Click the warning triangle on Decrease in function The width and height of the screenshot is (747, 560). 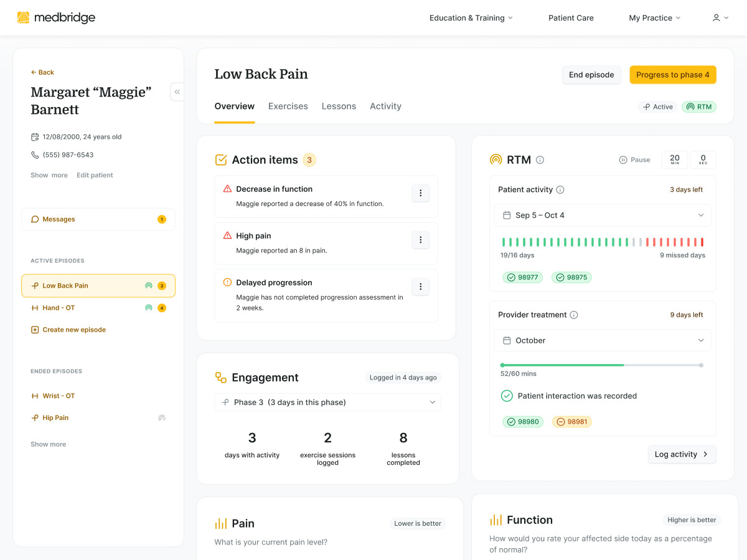[x=227, y=189]
